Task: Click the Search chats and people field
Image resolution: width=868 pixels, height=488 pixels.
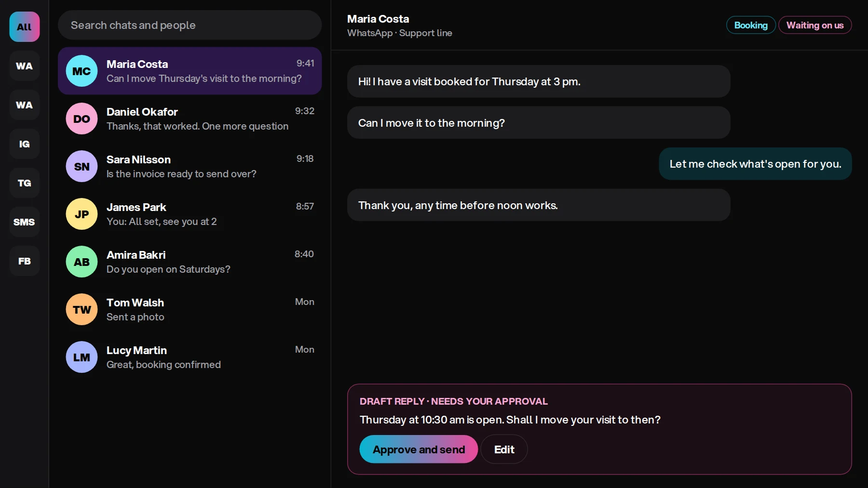Action: [x=190, y=25]
